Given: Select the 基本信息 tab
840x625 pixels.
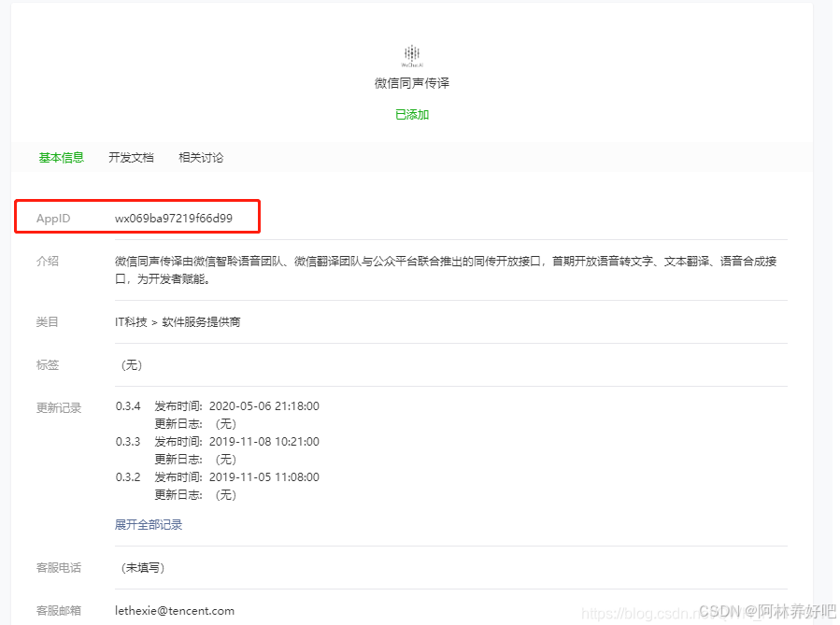Looking at the screenshot, I should click(61, 158).
